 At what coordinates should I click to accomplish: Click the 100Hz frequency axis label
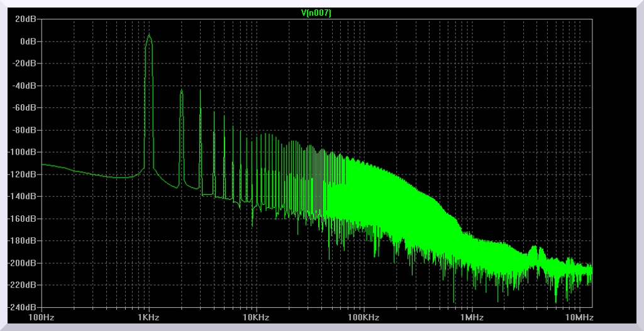click(42, 318)
